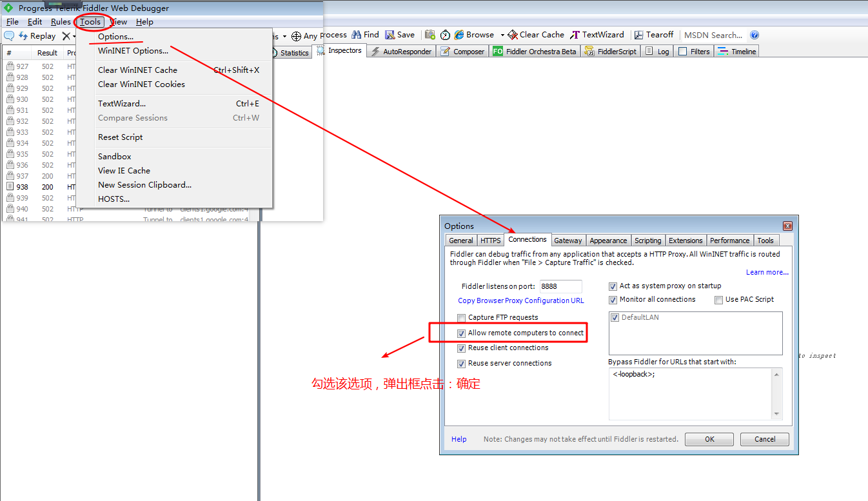Open the Rules menu

61,22
